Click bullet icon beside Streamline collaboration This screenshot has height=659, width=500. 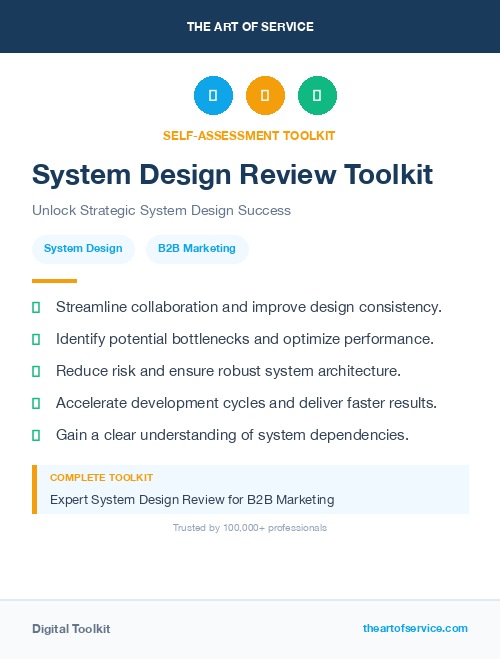[x=36, y=308]
